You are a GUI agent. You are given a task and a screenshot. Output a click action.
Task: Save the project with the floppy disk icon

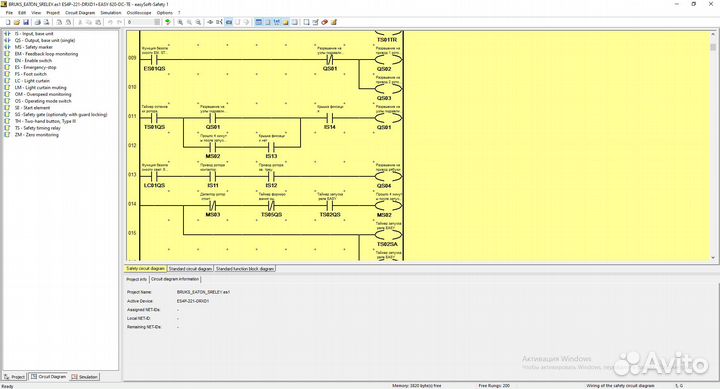click(26, 22)
